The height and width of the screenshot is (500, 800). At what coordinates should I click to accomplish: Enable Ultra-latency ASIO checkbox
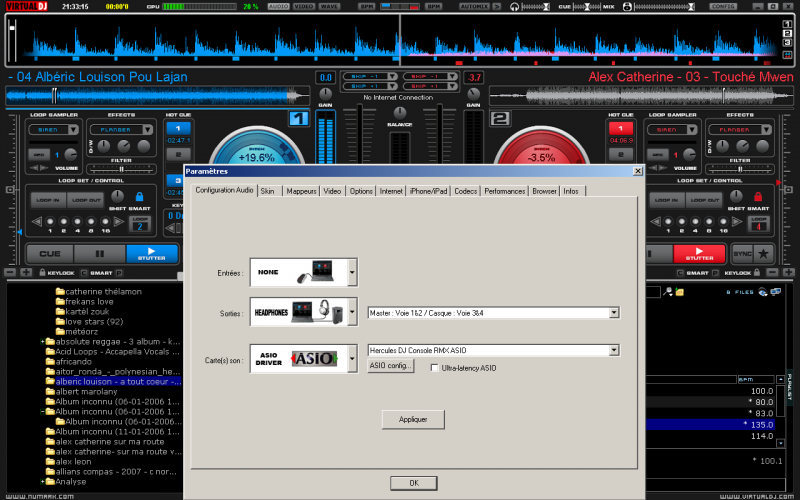(435, 368)
